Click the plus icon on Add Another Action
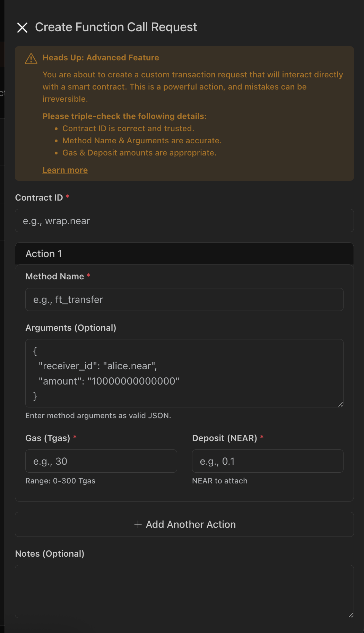The image size is (364, 633). point(137,524)
